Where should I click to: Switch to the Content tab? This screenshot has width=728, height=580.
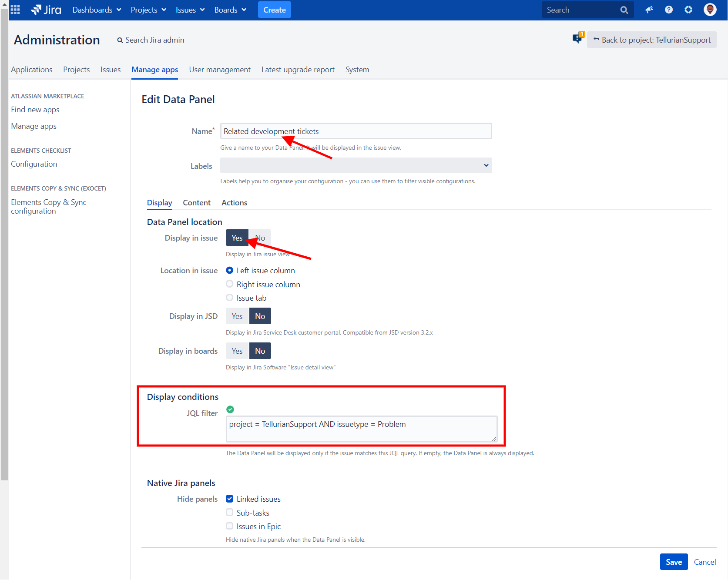197,202
